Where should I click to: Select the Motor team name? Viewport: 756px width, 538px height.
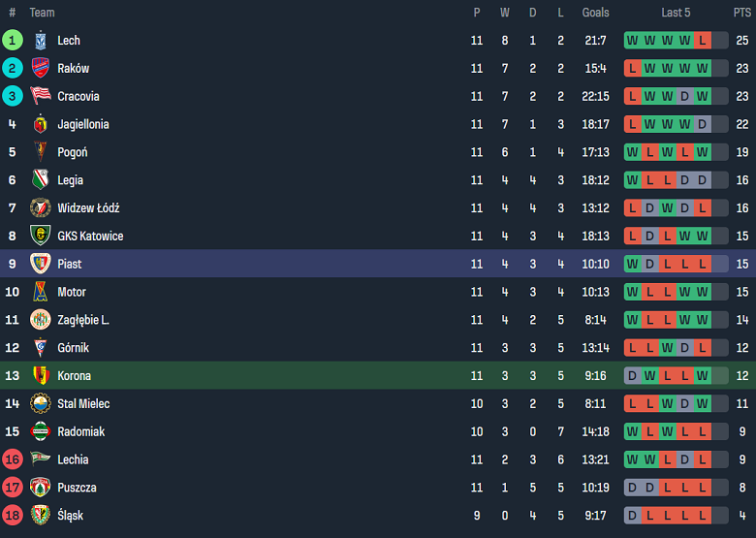(72, 292)
